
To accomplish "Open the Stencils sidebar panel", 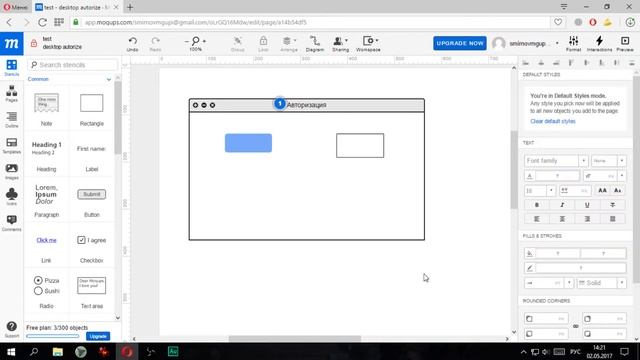I will pyautogui.click(x=11, y=68).
